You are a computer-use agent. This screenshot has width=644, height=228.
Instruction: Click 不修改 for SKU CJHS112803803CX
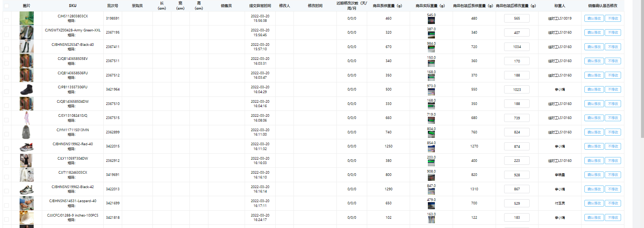[x=613, y=18]
